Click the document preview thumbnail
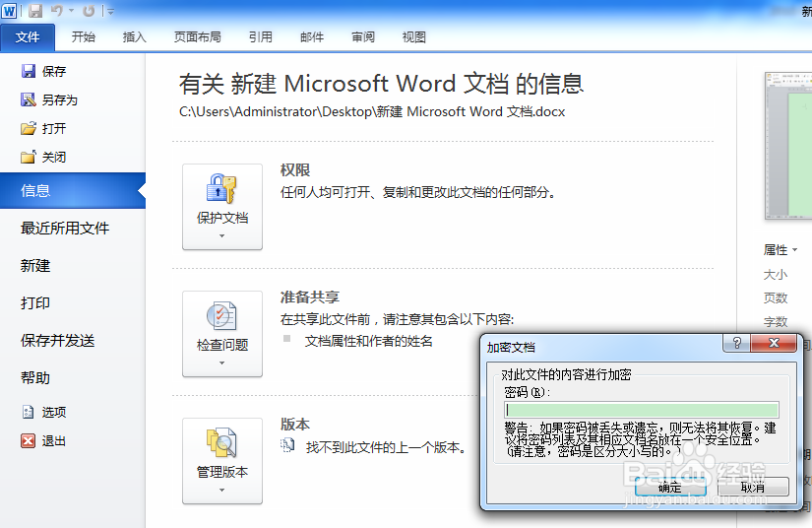 (x=788, y=147)
